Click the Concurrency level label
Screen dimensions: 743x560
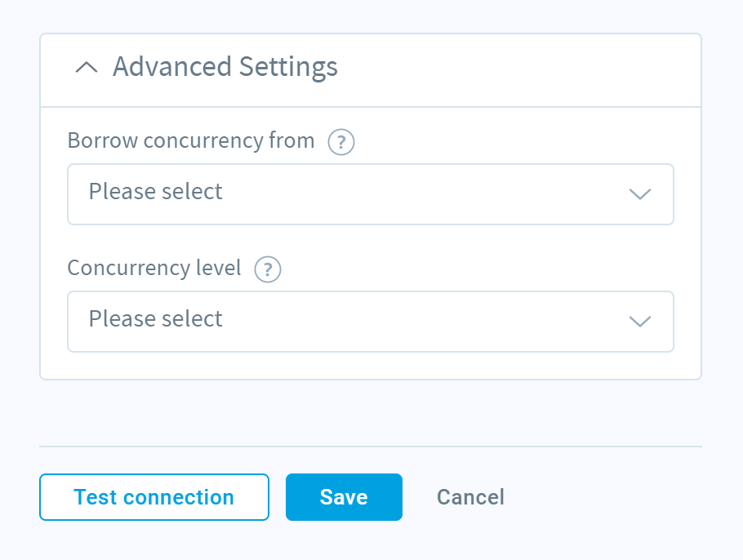[154, 268]
